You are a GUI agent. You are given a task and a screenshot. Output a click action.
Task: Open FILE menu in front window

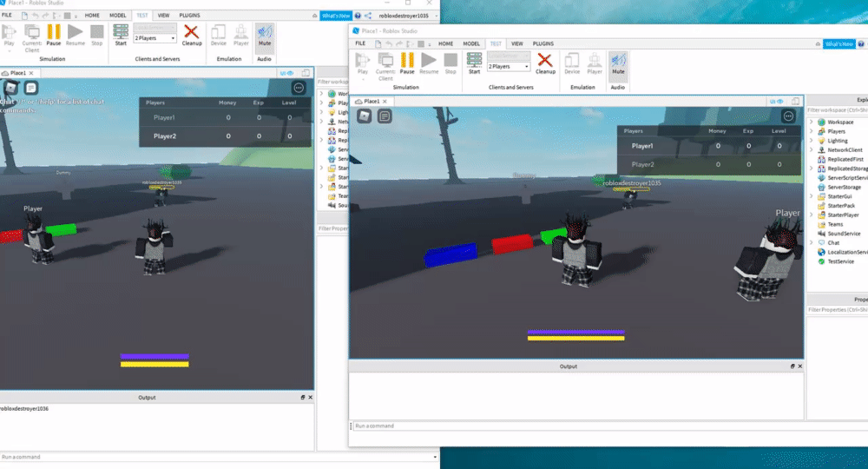[360, 43]
